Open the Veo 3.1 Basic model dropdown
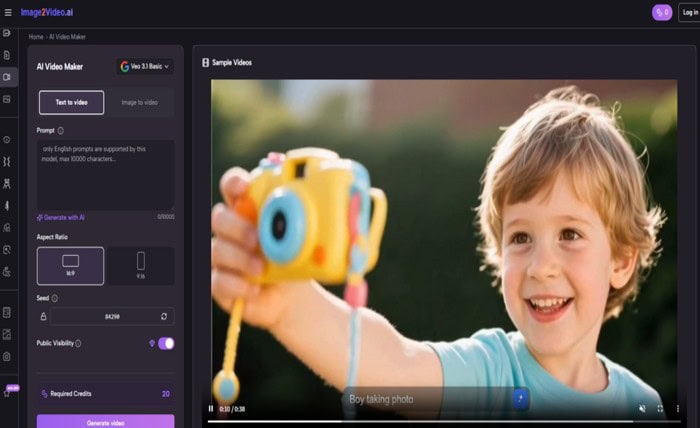Viewport: 700px width, 428px height. 145,67
